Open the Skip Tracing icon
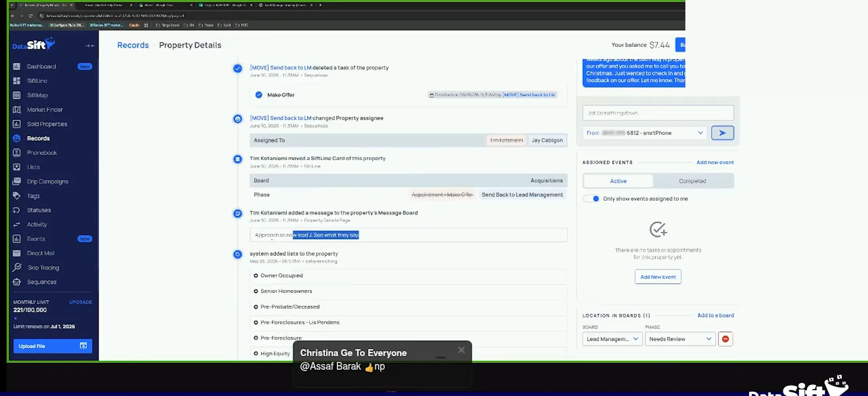This screenshot has height=396, width=868. [x=17, y=267]
